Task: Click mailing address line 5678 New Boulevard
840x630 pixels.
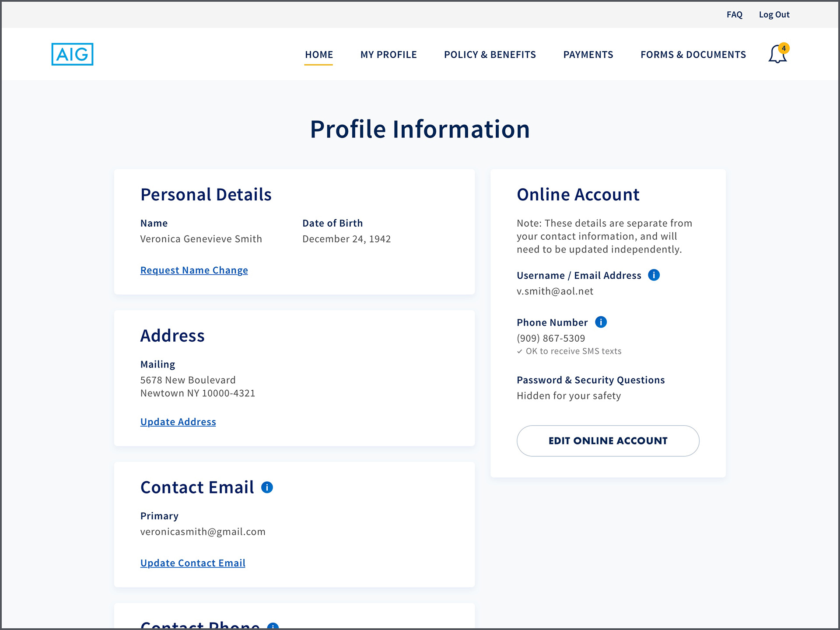Action: pos(188,380)
